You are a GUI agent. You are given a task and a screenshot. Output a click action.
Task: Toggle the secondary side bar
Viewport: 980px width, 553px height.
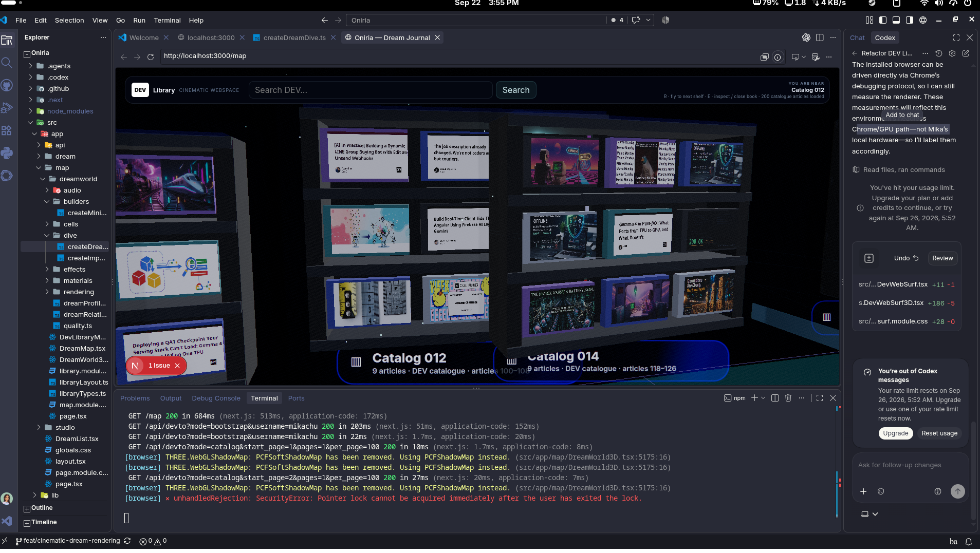pyautogui.click(x=910, y=20)
